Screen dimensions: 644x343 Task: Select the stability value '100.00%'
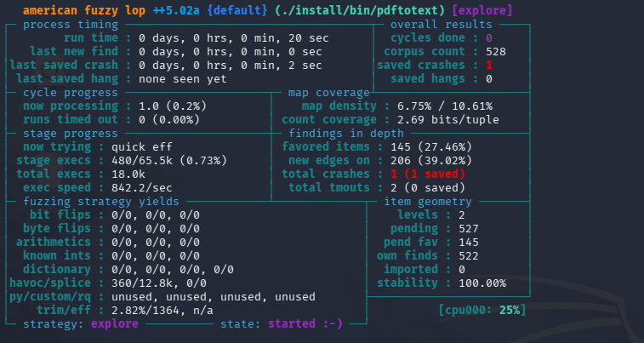(x=482, y=283)
